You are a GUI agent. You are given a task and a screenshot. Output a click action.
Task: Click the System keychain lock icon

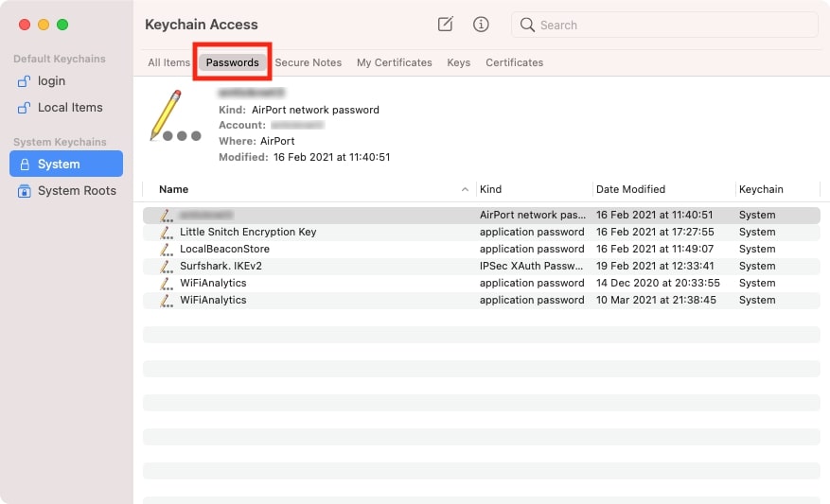pos(25,165)
